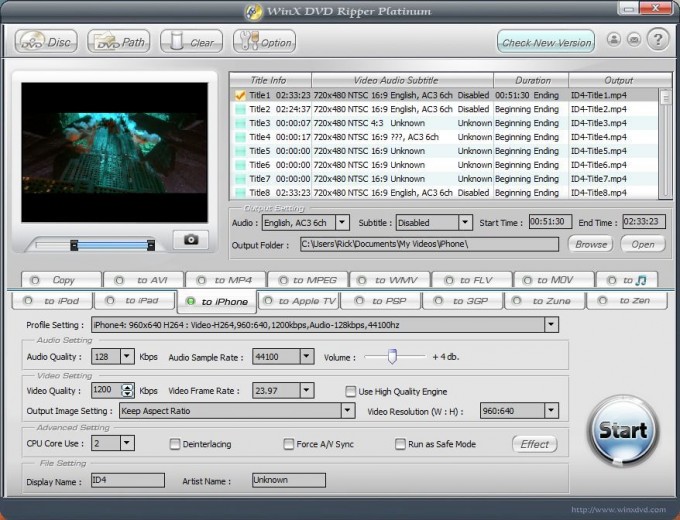Screen dimensions: 680x520
Task: Open the user account icon
Action: (x=614, y=40)
